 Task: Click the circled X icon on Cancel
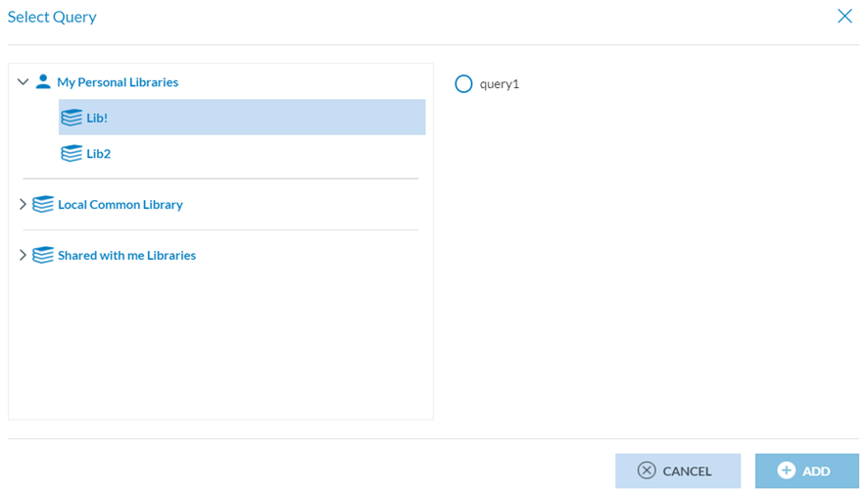coord(647,470)
